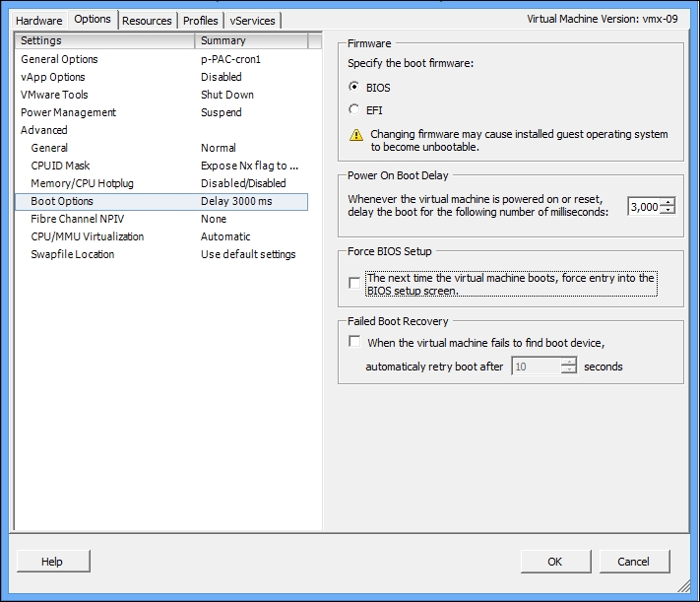Click the Cancel button
This screenshot has height=602, width=700.
click(x=634, y=562)
